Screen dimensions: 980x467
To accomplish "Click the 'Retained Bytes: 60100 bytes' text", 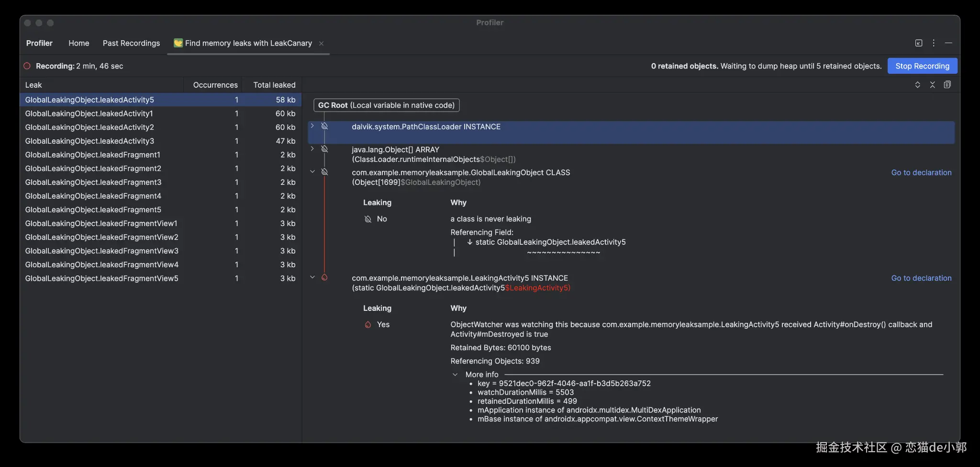I will [501, 348].
